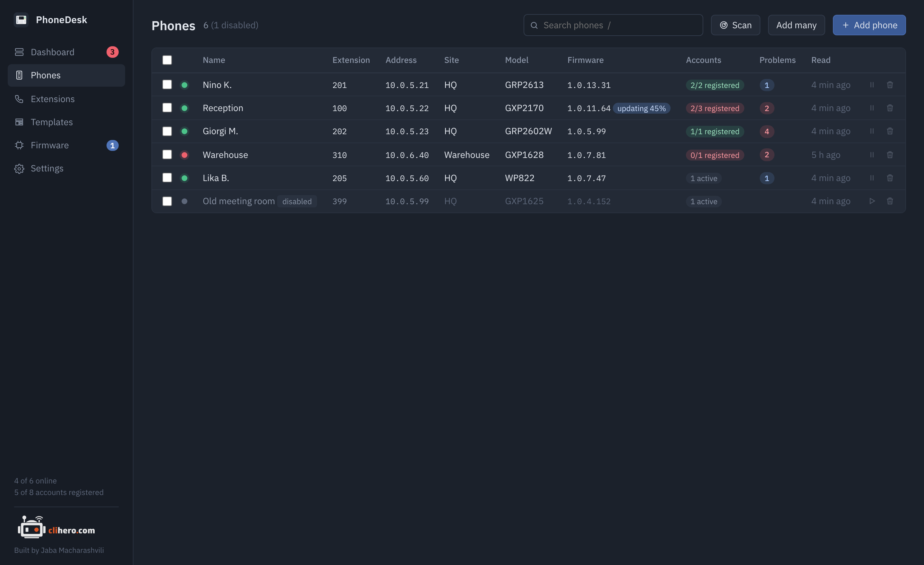Pause the Warehouse phone
Screen dimensions: 924x565
[872, 154]
